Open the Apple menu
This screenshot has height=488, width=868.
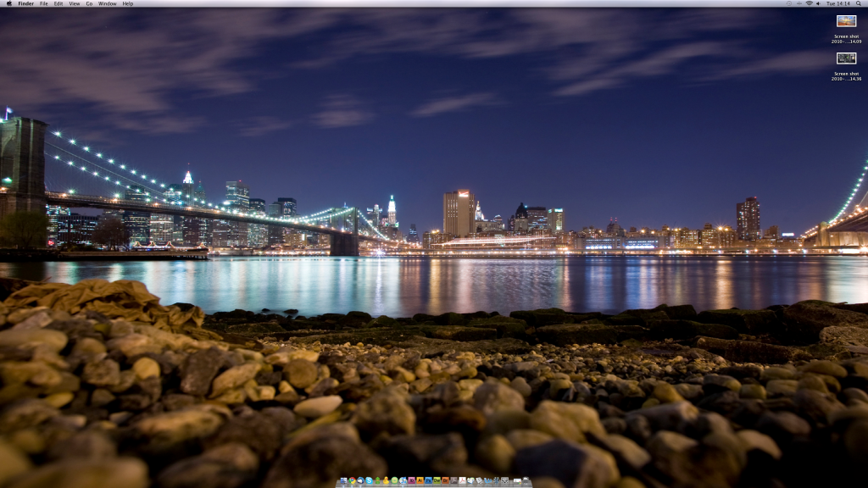(9, 3)
